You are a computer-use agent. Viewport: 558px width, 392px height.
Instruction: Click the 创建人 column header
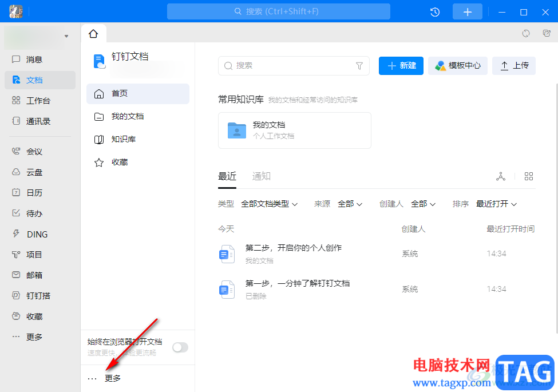click(x=414, y=229)
